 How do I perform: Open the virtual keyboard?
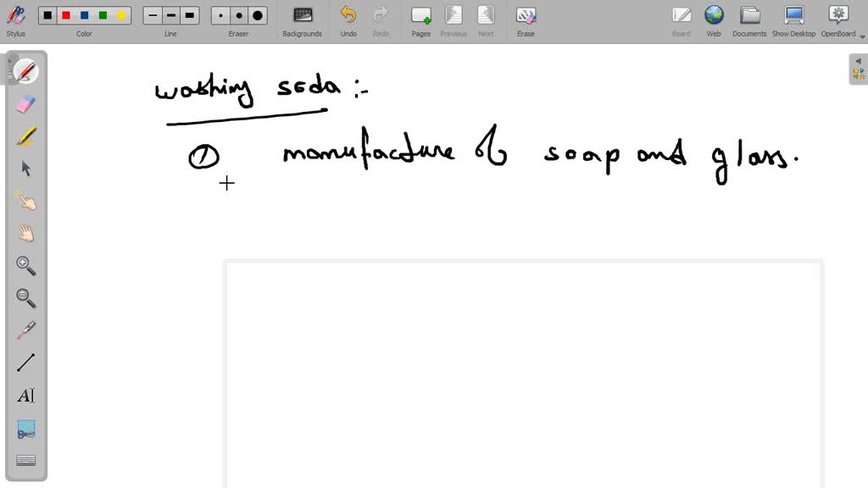coord(26,460)
